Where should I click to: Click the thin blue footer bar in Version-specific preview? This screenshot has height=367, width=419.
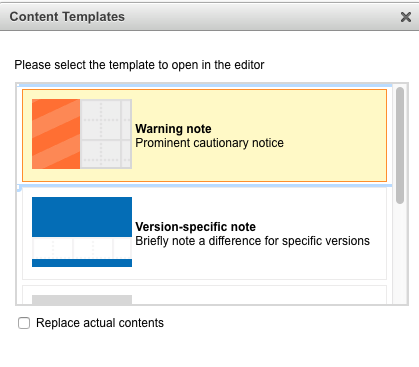[82, 263]
